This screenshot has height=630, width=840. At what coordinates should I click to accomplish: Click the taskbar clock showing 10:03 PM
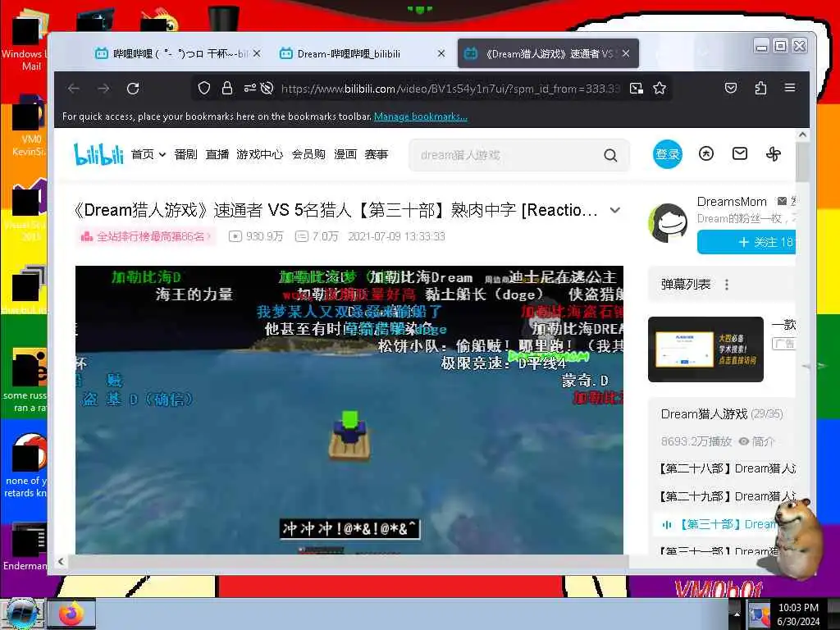[x=798, y=614]
